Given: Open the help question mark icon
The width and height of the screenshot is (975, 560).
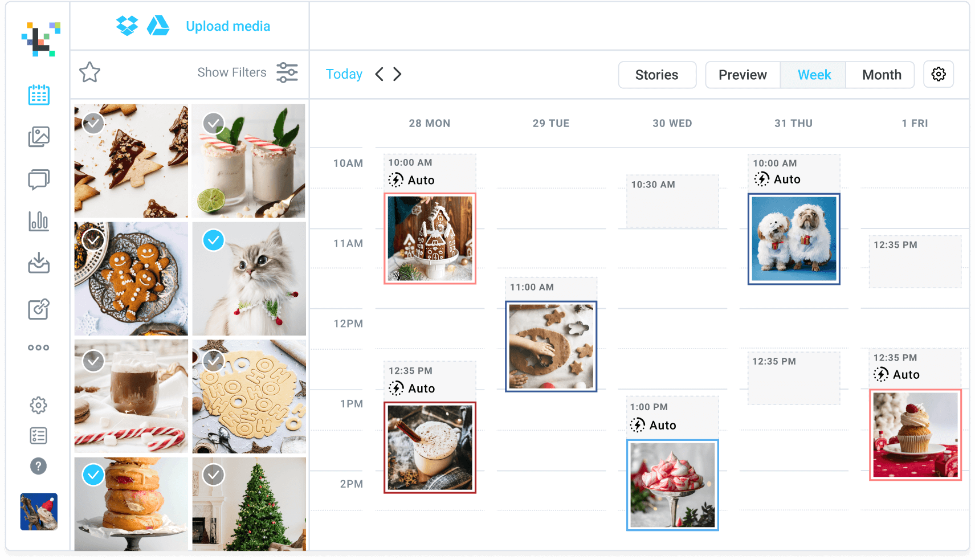Looking at the screenshot, I should [x=38, y=466].
